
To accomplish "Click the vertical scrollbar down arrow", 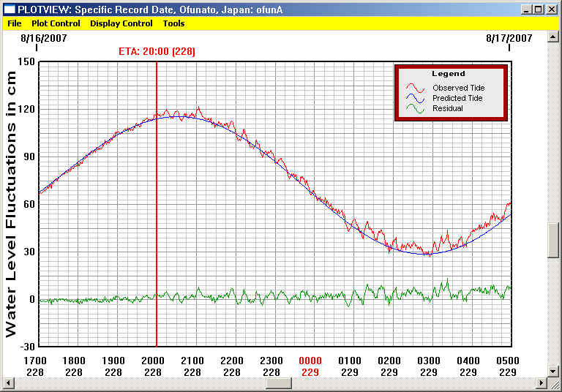I will [x=552, y=371].
